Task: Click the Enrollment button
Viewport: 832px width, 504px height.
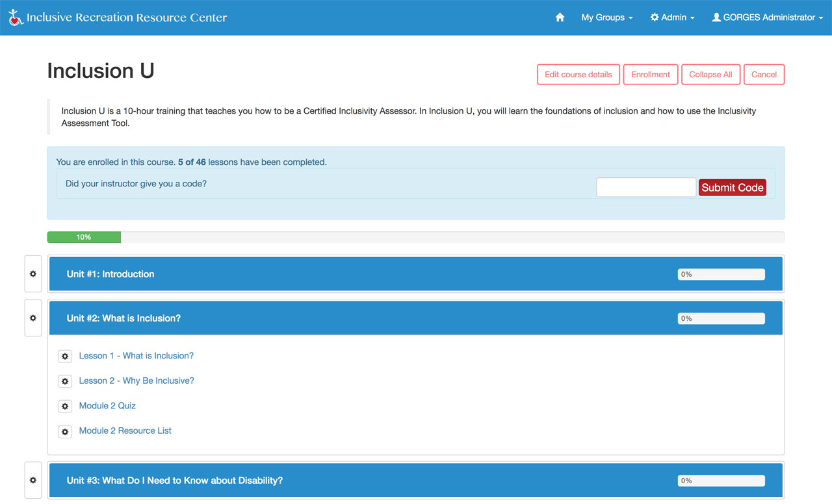Action: (651, 74)
